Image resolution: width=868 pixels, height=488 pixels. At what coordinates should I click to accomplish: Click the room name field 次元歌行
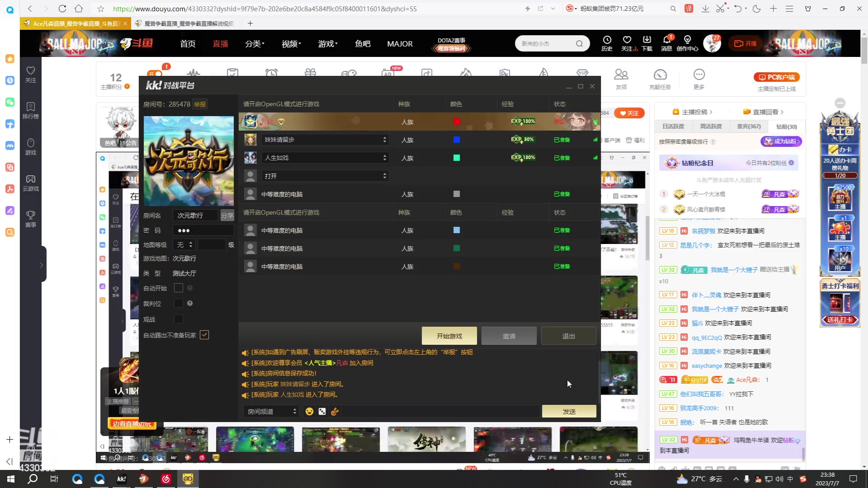click(196, 216)
